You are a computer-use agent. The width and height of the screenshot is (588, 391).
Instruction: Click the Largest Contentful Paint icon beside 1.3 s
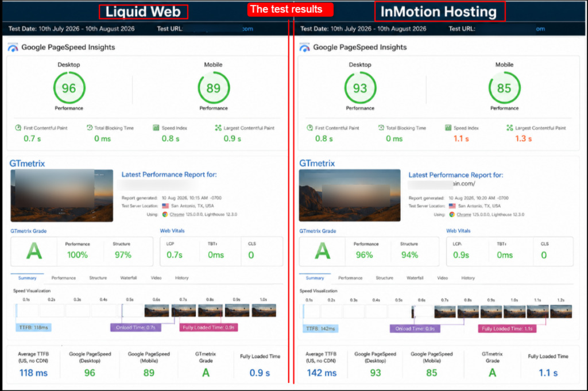(x=510, y=128)
